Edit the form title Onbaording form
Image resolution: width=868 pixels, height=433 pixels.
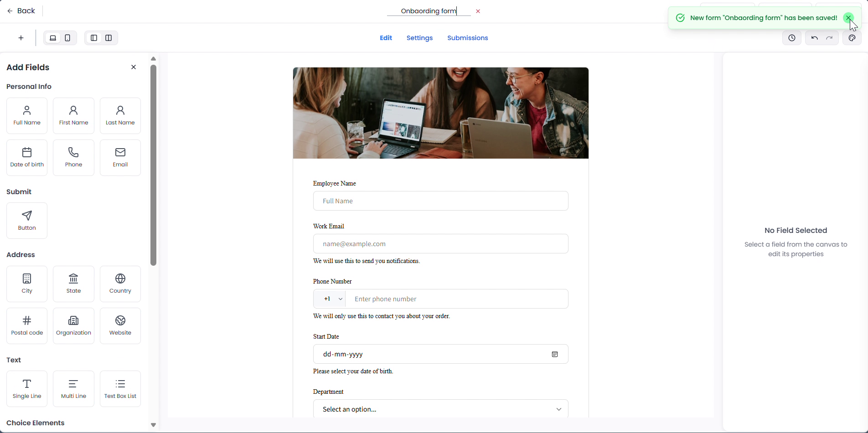coord(429,11)
